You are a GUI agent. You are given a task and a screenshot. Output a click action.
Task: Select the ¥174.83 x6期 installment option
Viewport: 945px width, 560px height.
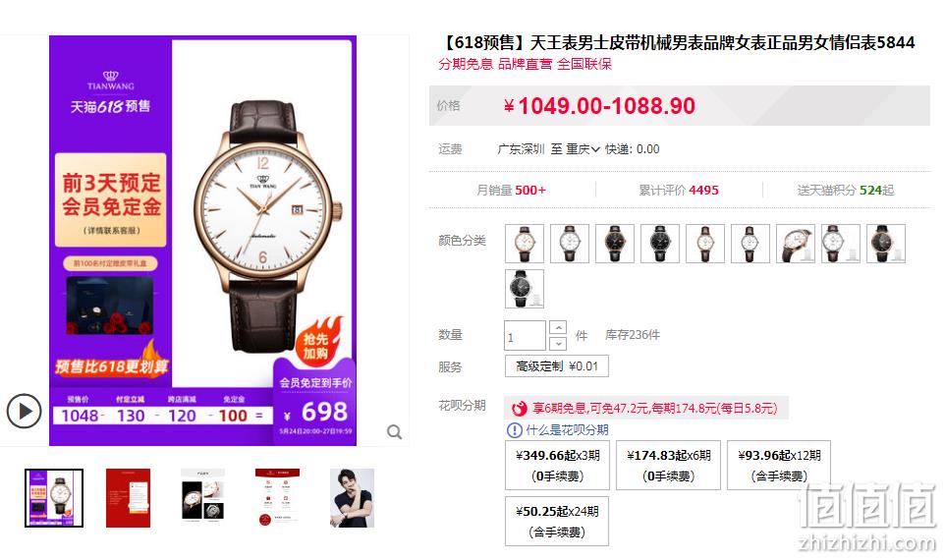(668, 465)
